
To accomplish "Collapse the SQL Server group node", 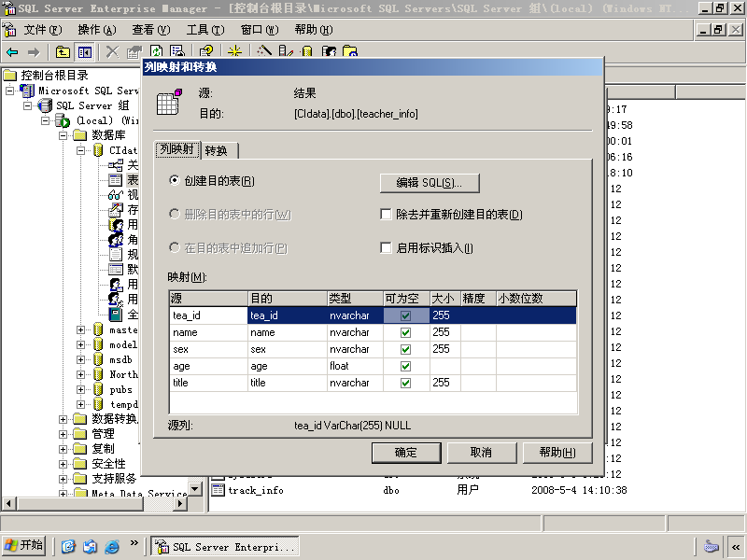I will (x=28, y=105).
